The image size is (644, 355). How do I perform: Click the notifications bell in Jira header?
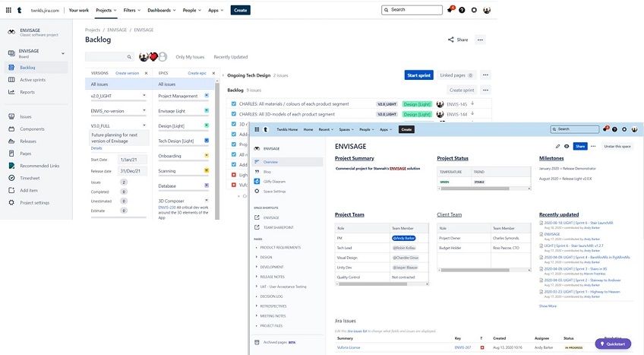[450, 9]
